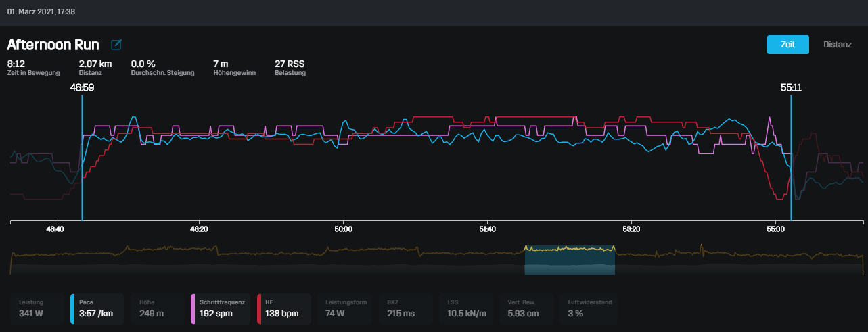868x332 pixels.
Task: Hide the Pace line from chart
Action: pos(97,309)
